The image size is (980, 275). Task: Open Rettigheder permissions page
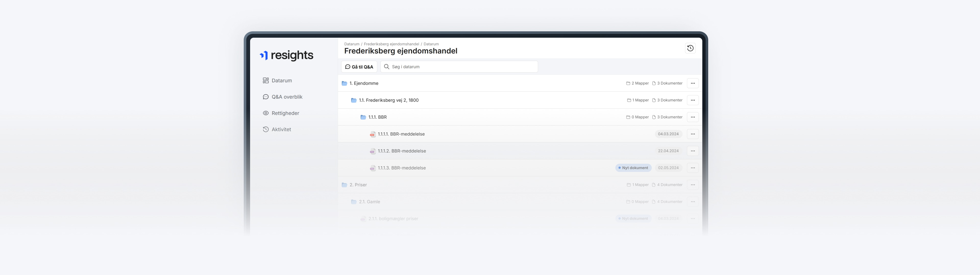pyautogui.click(x=285, y=113)
